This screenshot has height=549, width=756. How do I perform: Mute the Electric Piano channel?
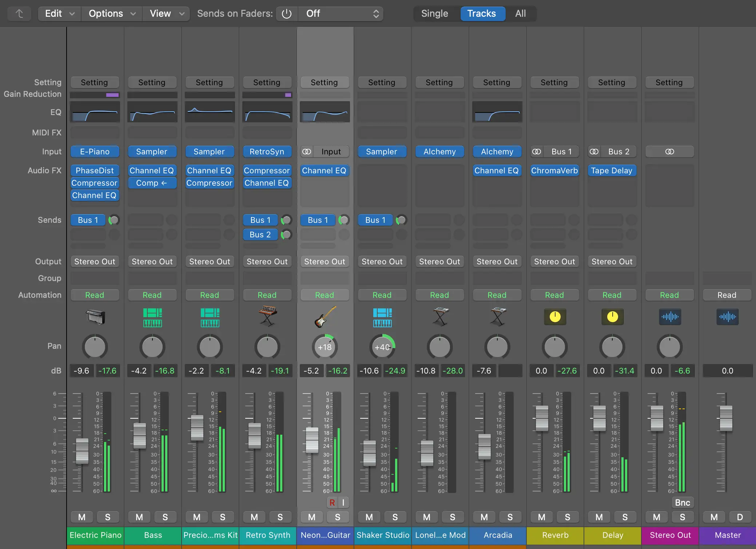(x=82, y=517)
